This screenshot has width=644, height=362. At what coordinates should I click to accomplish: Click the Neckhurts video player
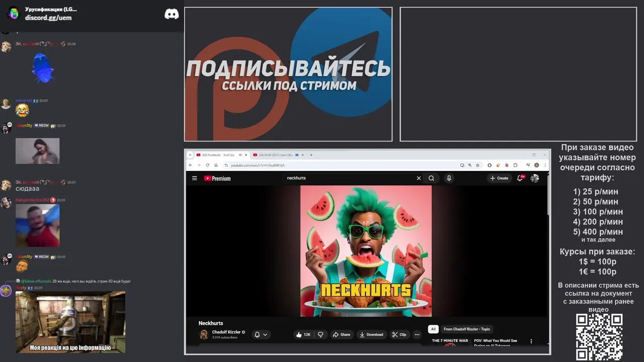click(x=366, y=251)
